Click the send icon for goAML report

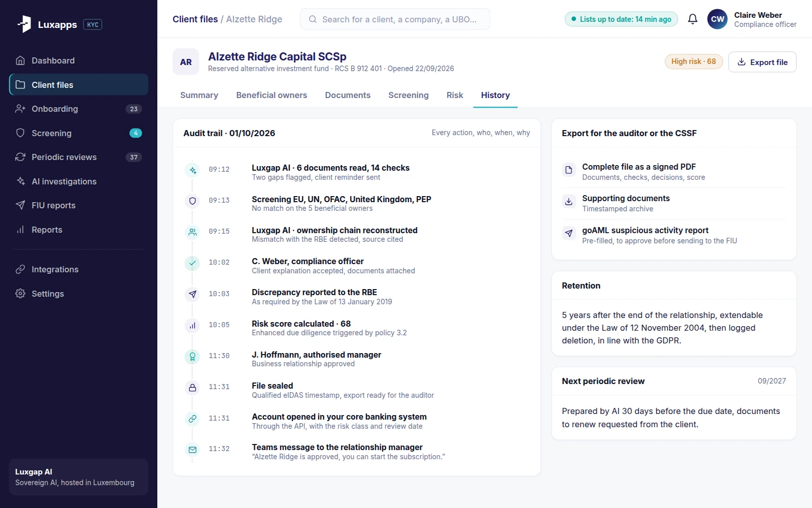click(x=569, y=233)
